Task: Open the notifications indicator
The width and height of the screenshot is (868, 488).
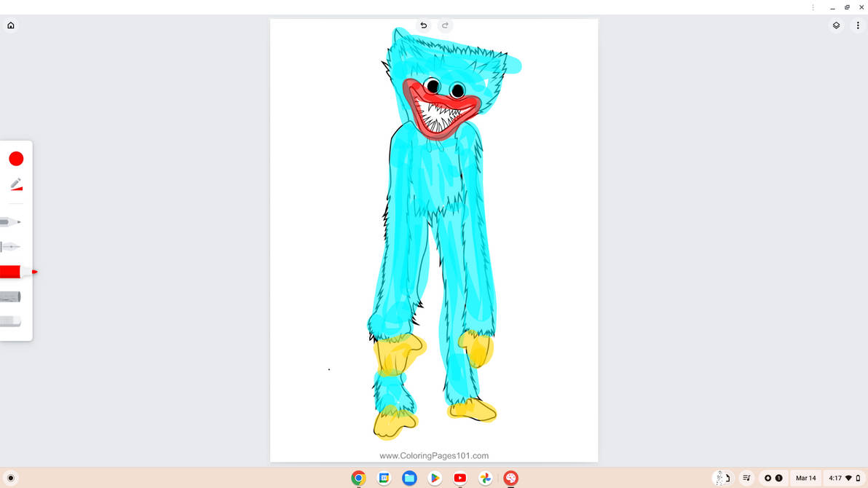Action: pyautogui.click(x=773, y=478)
